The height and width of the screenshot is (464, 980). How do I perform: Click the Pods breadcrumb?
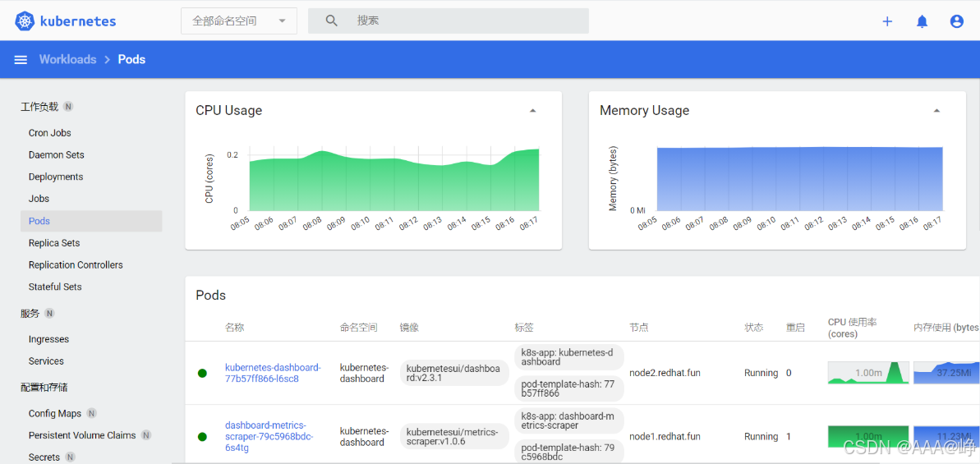click(x=132, y=59)
